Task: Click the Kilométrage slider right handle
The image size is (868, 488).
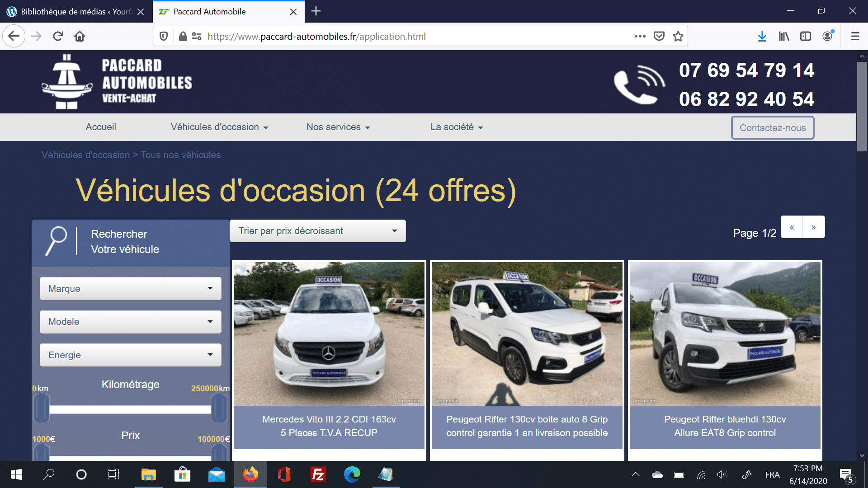Action: tap(219, 408)
